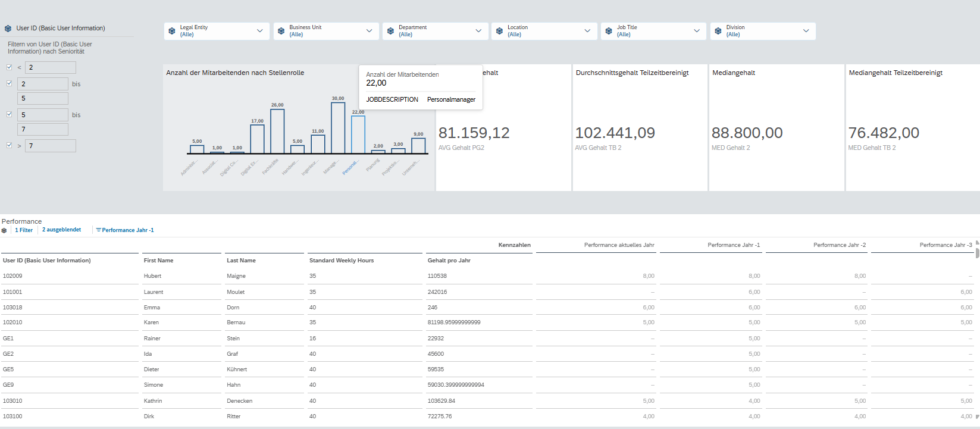Click the Performance Jahr -2 column header

click(x=840, y=245)
